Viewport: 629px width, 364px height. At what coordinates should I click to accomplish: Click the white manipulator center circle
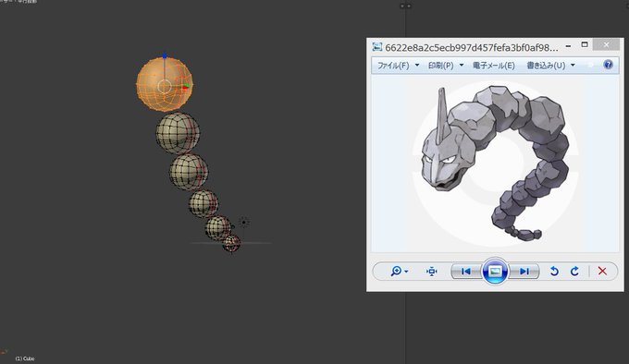click(164, 86)
